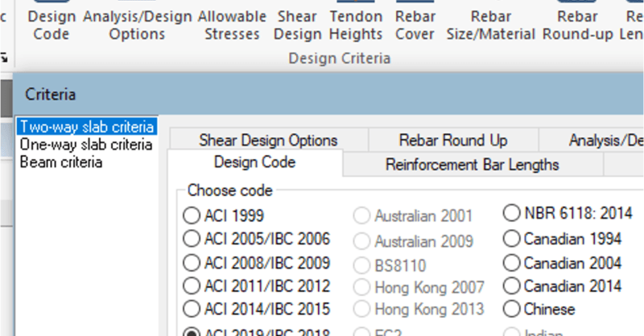Screen dimensions: 644x336
Task: Choose the Chinese design code
Action: click(x=511, y=309)
